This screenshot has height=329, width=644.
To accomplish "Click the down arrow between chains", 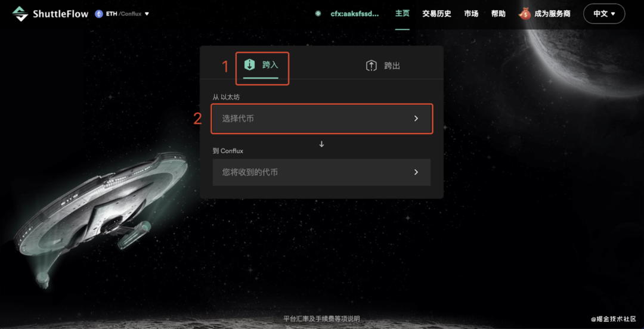I will (321, 144).
